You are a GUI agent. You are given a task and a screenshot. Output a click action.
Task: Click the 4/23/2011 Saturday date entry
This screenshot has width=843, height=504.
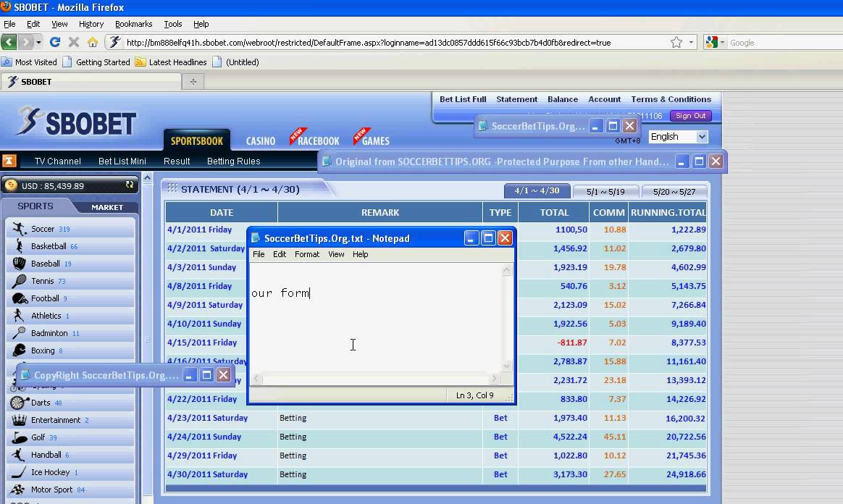(x=208, y=418)
